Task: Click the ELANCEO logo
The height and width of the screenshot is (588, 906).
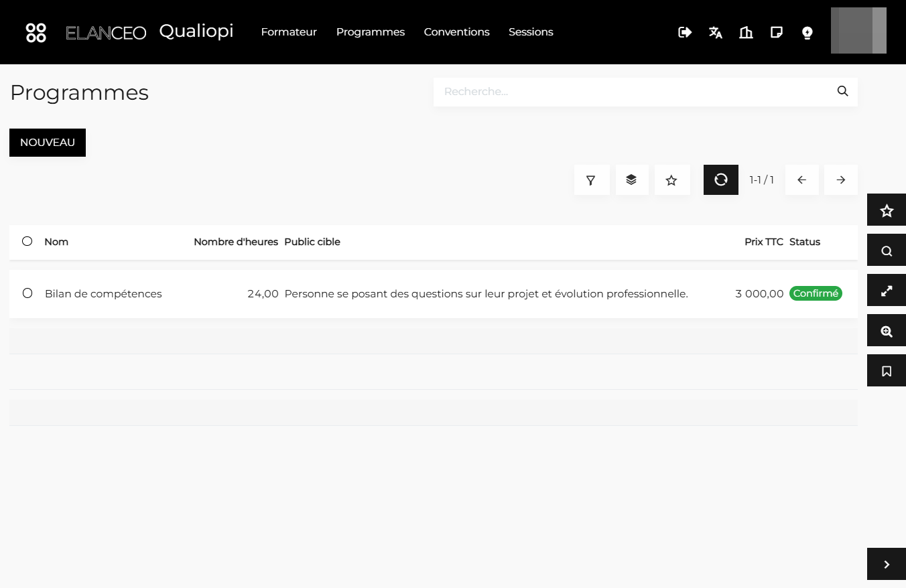Action: tap(106, 33)
